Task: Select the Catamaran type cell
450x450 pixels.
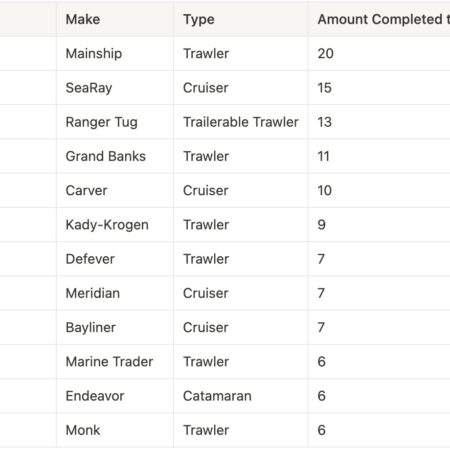Action: [x=241, y=396]
